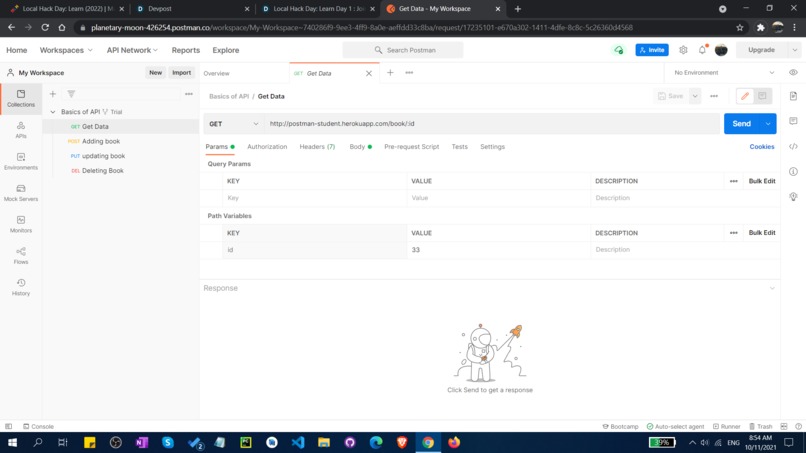Open the Environments sidebar panel
Viewport: 806px width, 453px height.
tap(21, 161)
